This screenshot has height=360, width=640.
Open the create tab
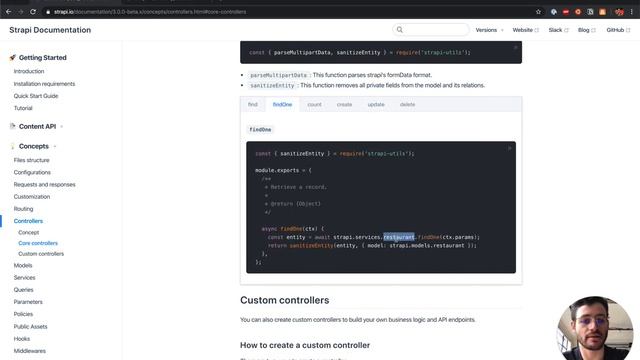[x=344, y=104]
